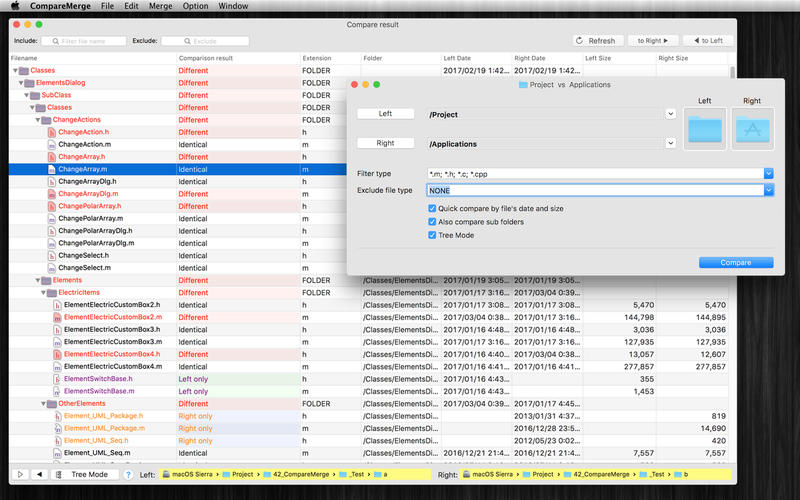Click the blue help question mark icon
This screenshot has width=800, height=500.
click(x=128, y=474)
